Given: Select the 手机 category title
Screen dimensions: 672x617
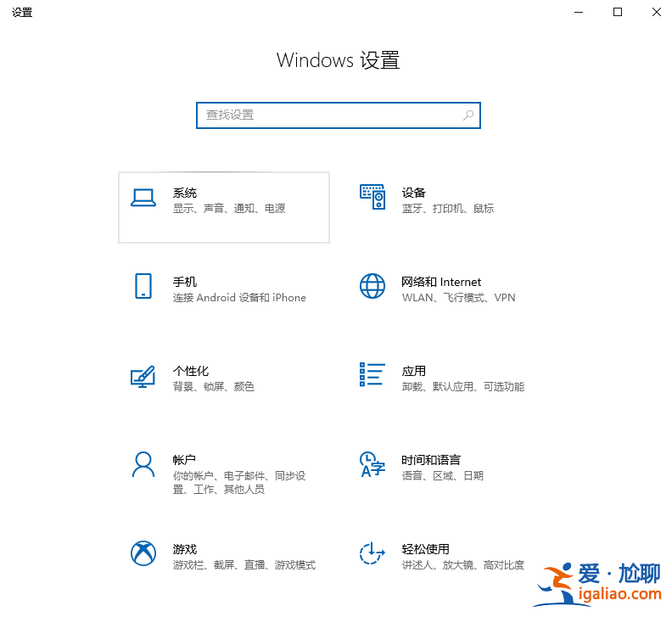Looking at the screenshot, I should tap(185, 282).
